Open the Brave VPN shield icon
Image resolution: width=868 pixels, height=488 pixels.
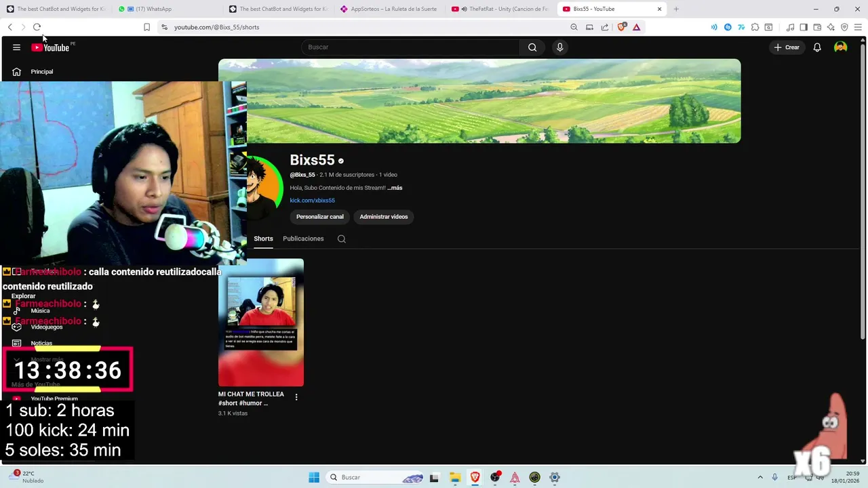click(844, 27)
